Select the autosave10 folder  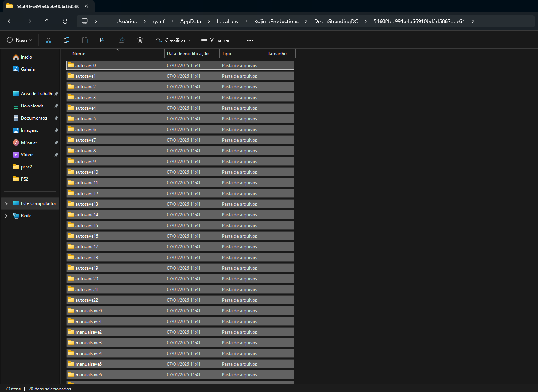point(180,172)
